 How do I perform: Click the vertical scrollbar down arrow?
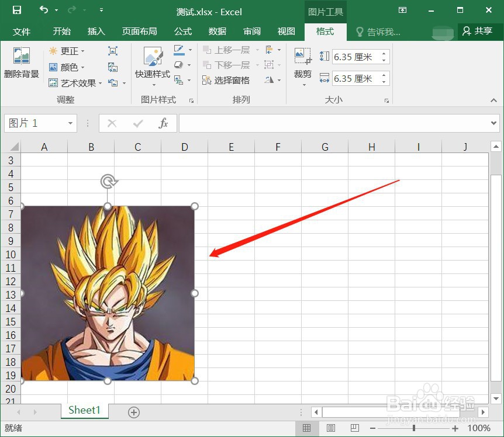(x=496, y=398)
